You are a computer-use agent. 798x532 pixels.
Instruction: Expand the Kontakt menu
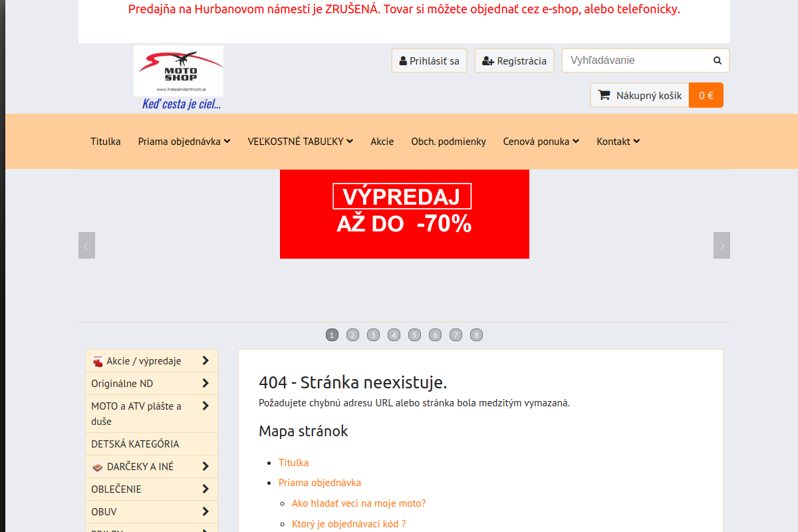click(618, 142)
